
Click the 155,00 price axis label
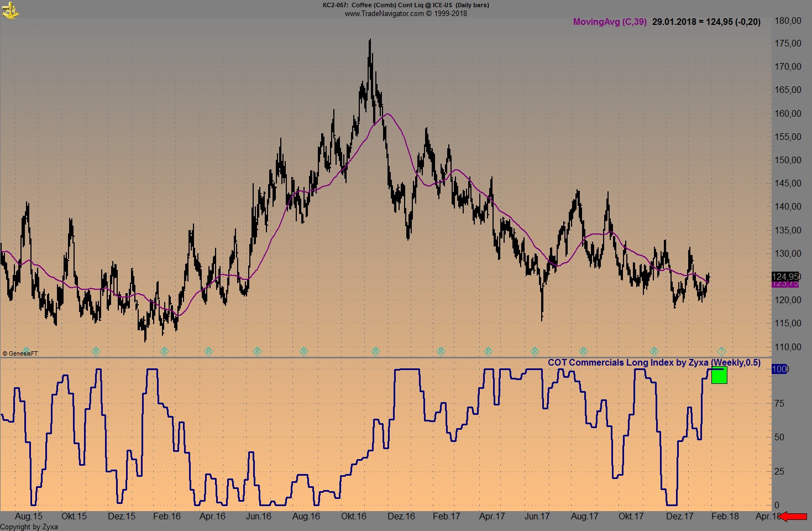point(788,137)
